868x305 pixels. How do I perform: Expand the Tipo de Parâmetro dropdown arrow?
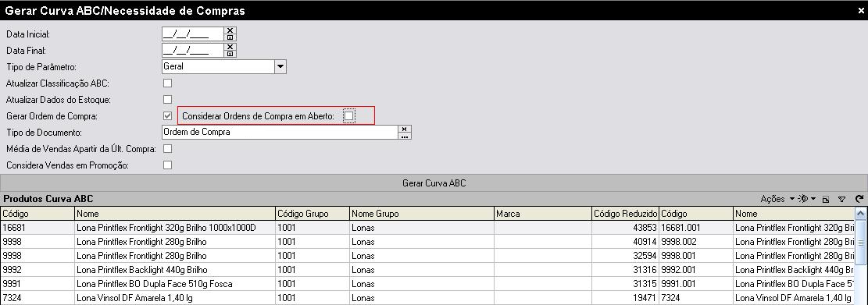click(x=280, y=67)
